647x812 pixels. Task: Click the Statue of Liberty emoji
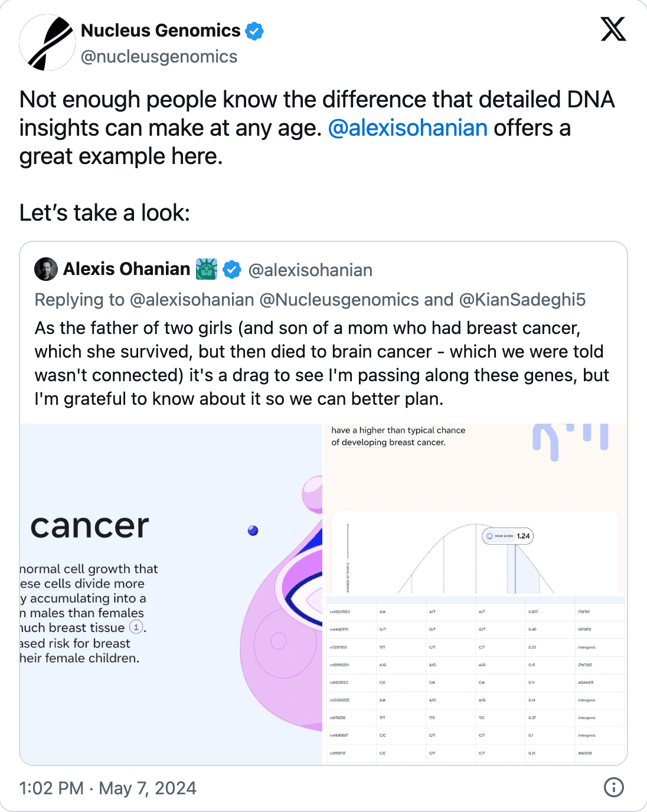click(207, 269)
